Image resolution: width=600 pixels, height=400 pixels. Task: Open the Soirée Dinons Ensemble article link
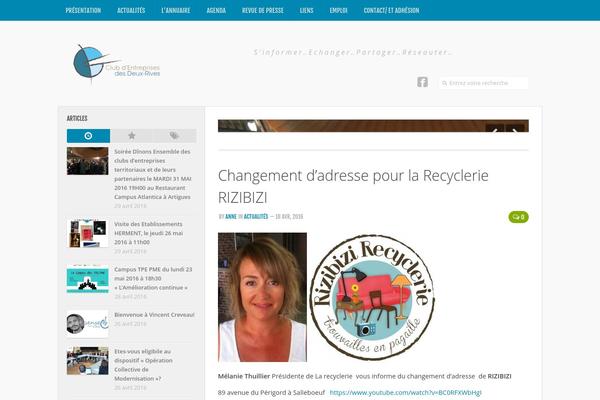point(152,174)
